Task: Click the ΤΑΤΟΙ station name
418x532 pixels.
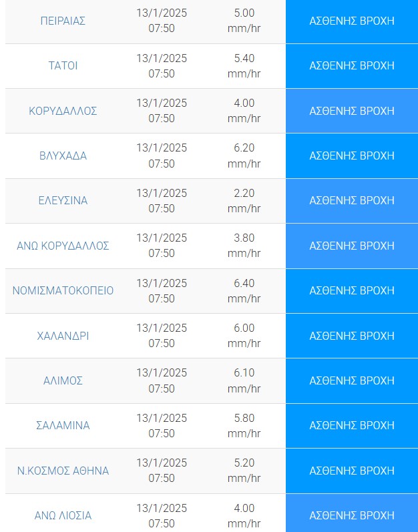Action: coord(63,65)
